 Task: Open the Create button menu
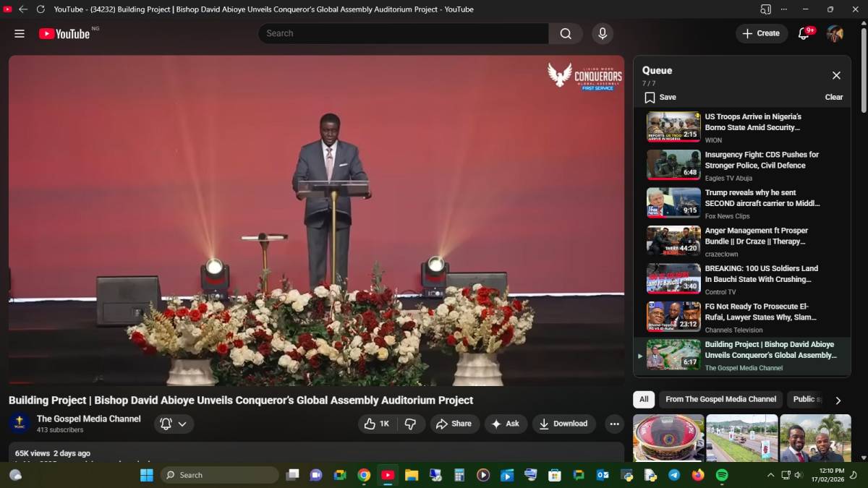[762, 33]
